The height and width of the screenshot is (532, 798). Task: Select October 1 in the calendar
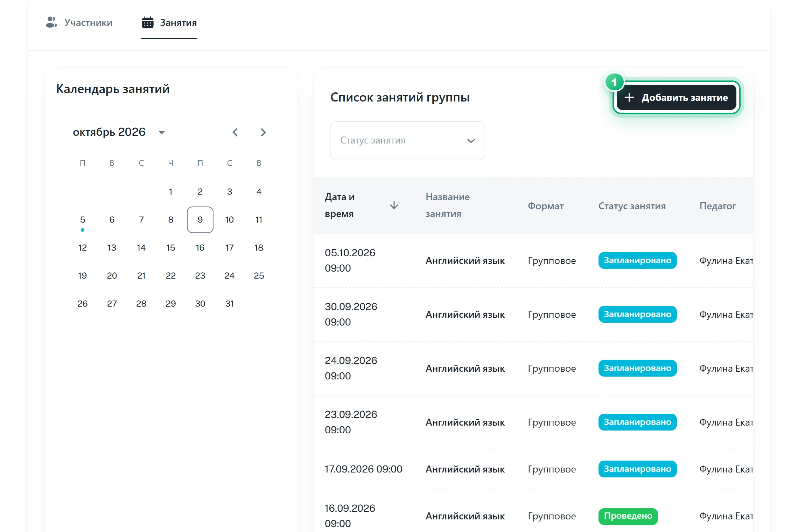point(171,191)
